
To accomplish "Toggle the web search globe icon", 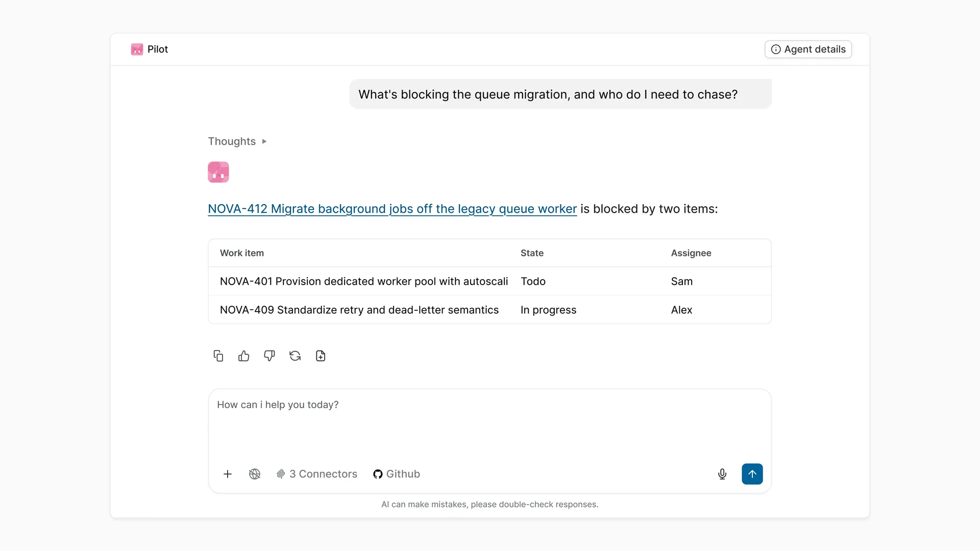I will pos(255,474).
